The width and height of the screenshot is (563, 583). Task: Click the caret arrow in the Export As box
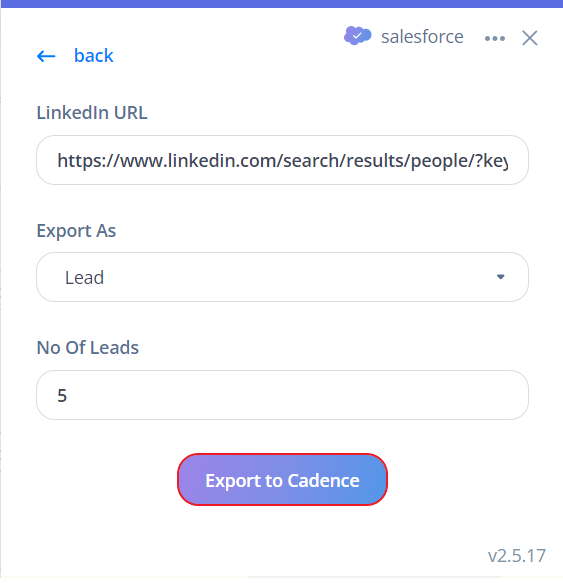(x=501, y=277)
